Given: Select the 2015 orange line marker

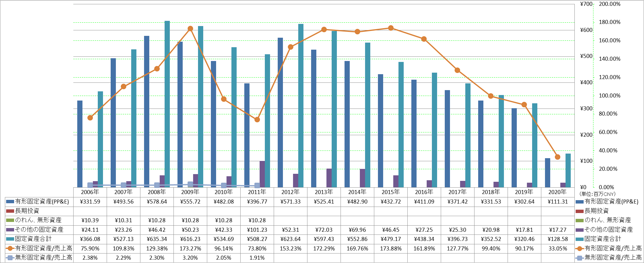Looking at the screenshot, I should (x=391, y=28).
